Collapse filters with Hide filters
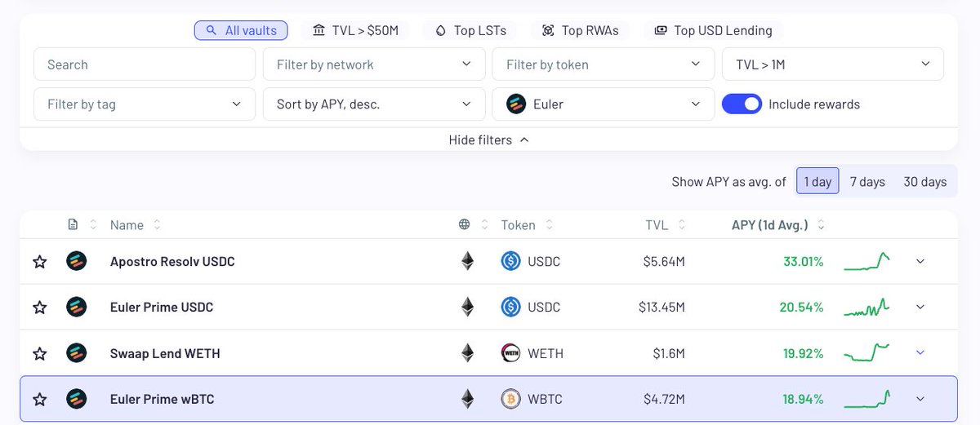This screenshot has width=980, height=425. (488, 139)
